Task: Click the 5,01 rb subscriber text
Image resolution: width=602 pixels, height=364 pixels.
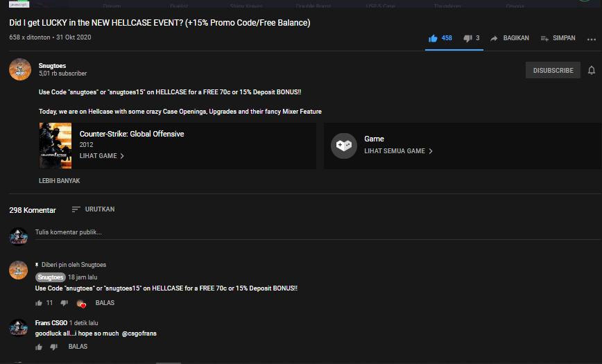Action: pyautogui.click(x=62, y=73)
